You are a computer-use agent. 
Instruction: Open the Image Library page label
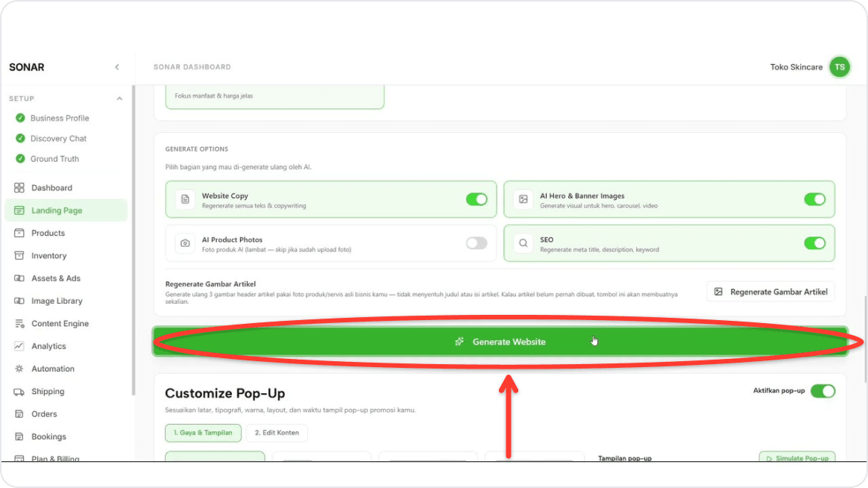57,301
